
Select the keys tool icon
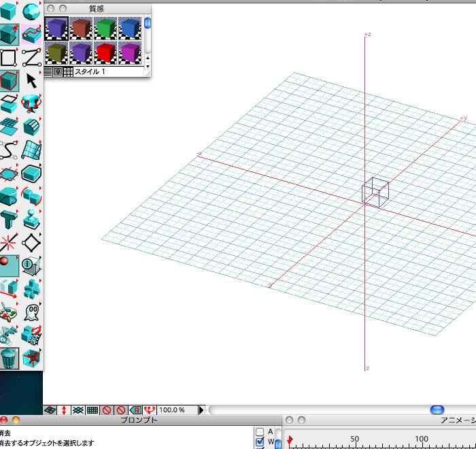pos(9,335)
